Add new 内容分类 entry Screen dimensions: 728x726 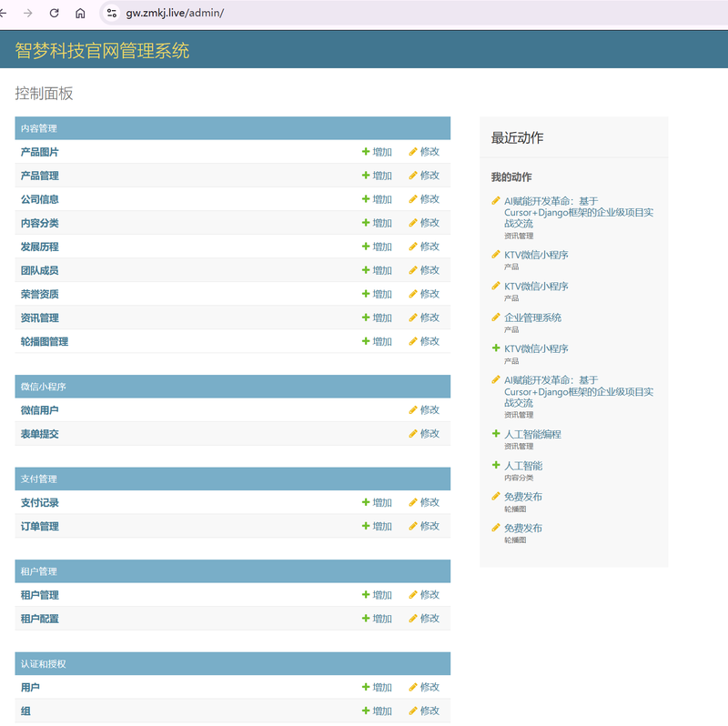click(x=377, y=223)
